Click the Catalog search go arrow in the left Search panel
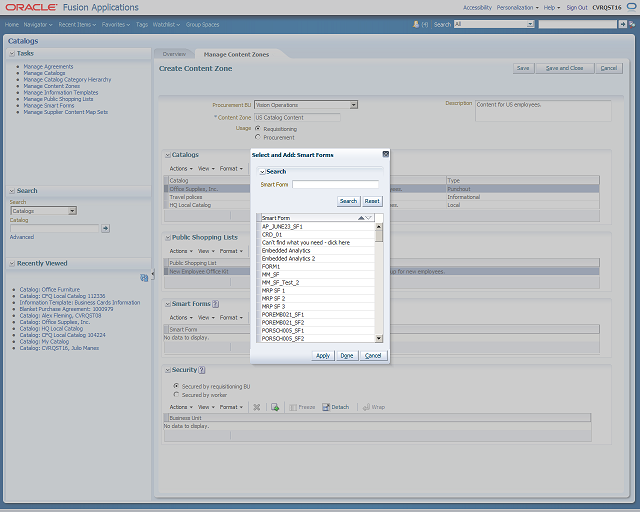Screen dimensions: 640x512 105,228
